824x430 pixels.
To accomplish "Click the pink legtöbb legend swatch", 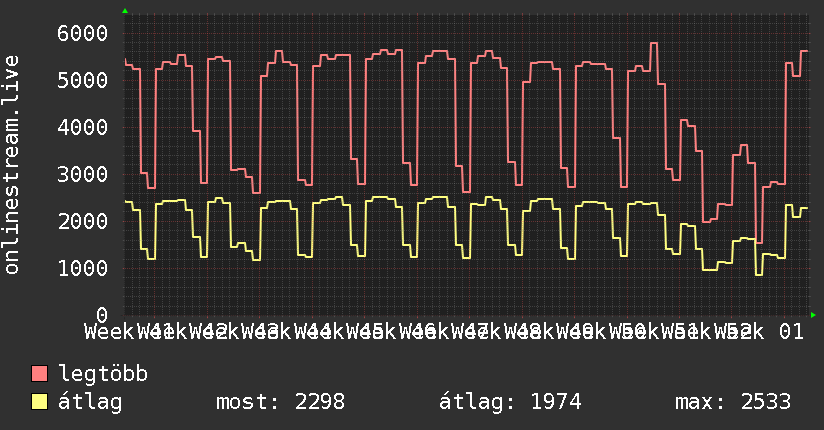I will point(39,374).
